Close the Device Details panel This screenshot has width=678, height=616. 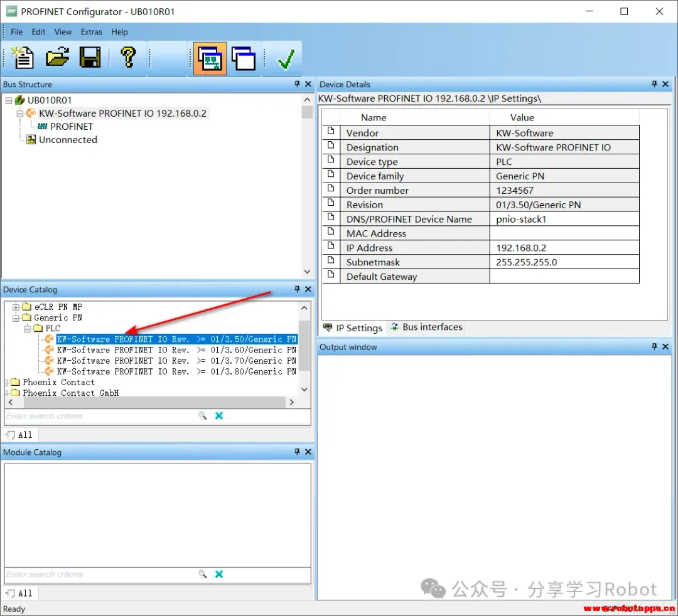tap(665, 84)
